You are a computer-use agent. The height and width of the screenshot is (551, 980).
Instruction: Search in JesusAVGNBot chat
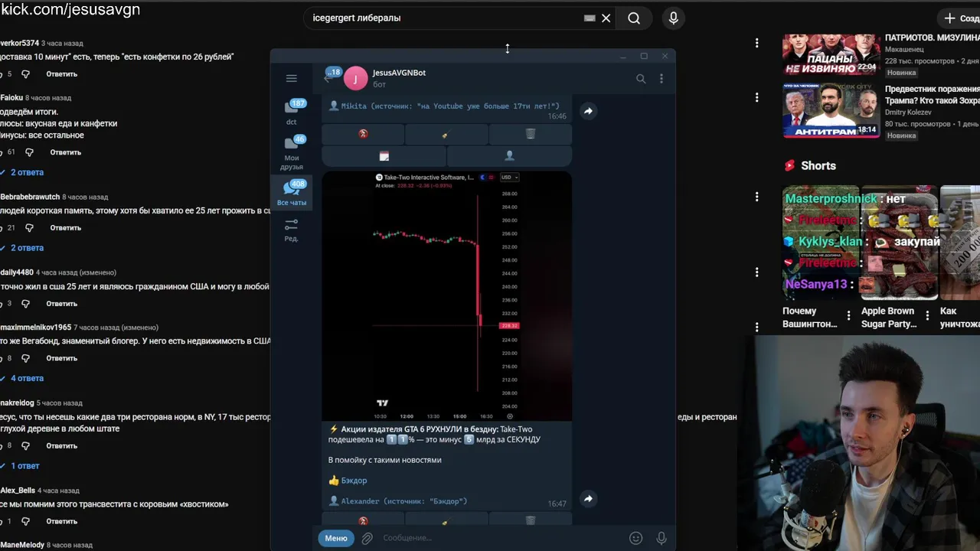tap(641, 78)
